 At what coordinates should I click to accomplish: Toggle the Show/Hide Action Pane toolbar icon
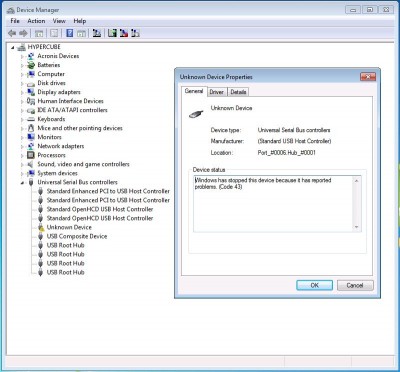[x=81, y=33]
